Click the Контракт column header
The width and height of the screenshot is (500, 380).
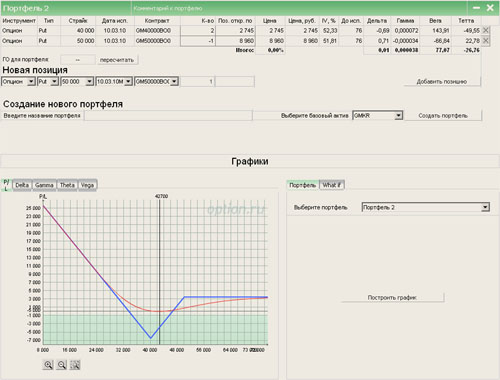click(157, 21)
